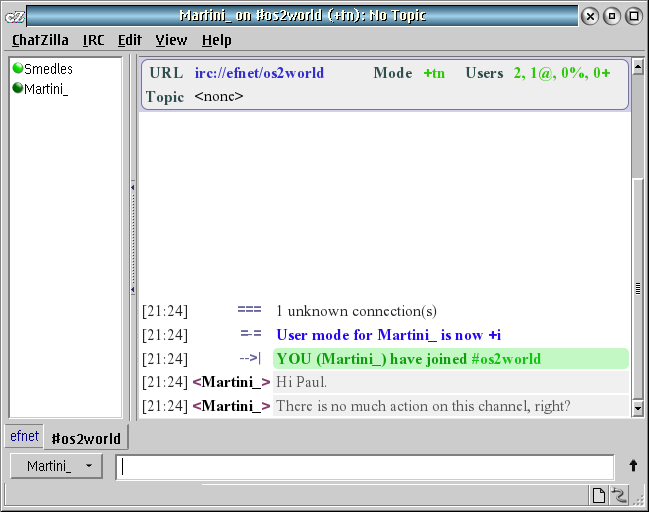Switch to the efnet tab
649x512 pixels.
[24, 436]
